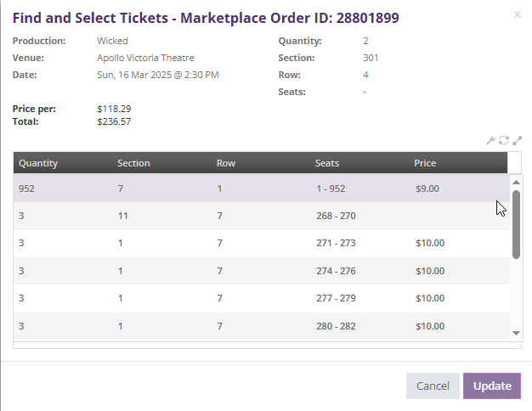Click section 11 cell
Viewport: 532px width, 411px height.
(x=123, y=216)
